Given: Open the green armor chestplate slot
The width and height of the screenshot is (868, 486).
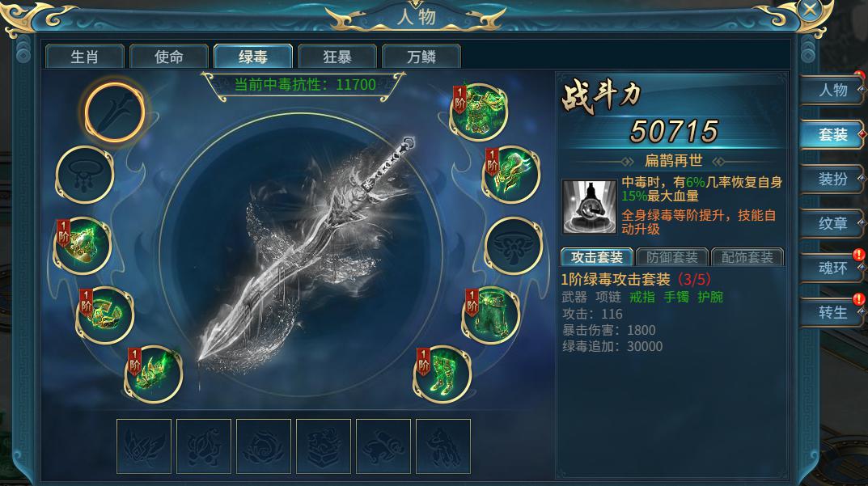Looking at the screenshot, I should pyautogui.click(x=479, y=112).
